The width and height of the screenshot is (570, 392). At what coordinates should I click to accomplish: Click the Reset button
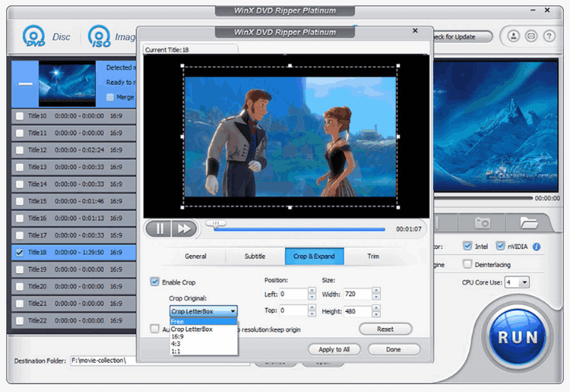[385, 329]
